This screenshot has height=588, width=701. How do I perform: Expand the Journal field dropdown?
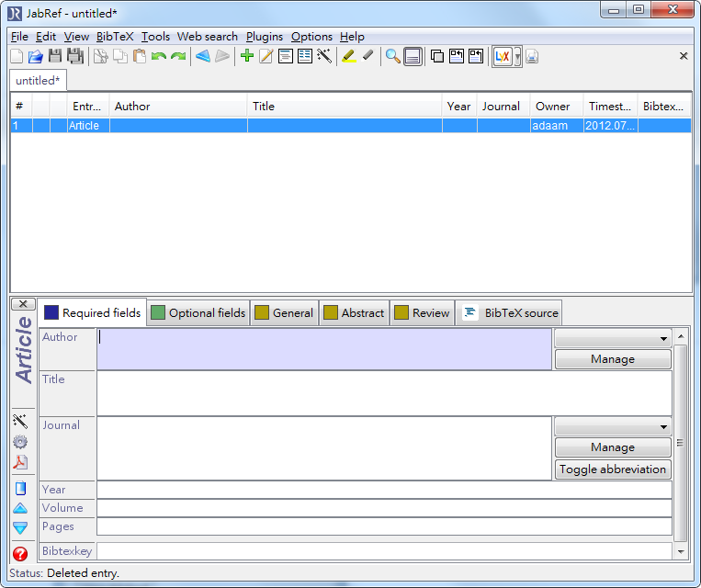pos(613,426)
